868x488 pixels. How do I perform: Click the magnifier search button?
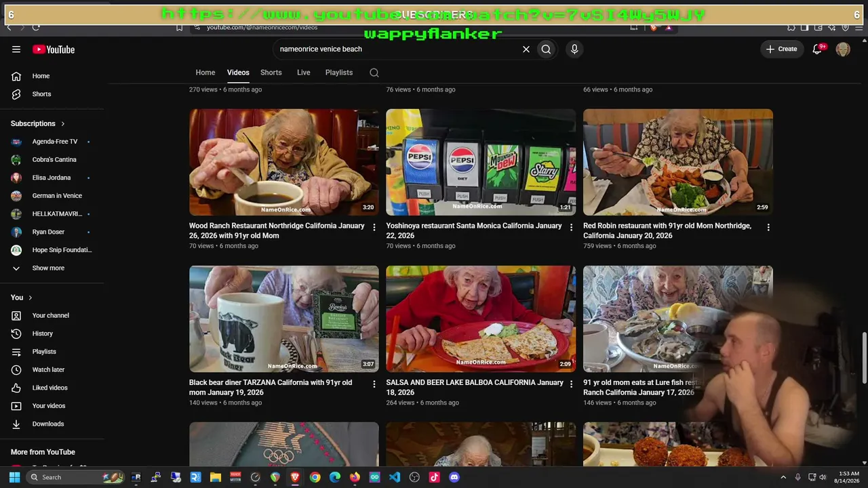[x=546, y=49]
